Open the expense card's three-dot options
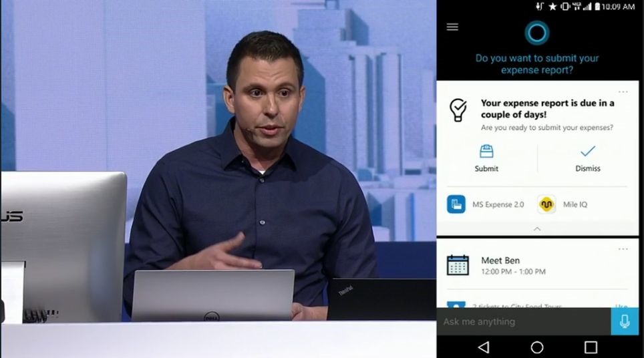This screenshot has width=644, height=358. click(x=623, y=92)
